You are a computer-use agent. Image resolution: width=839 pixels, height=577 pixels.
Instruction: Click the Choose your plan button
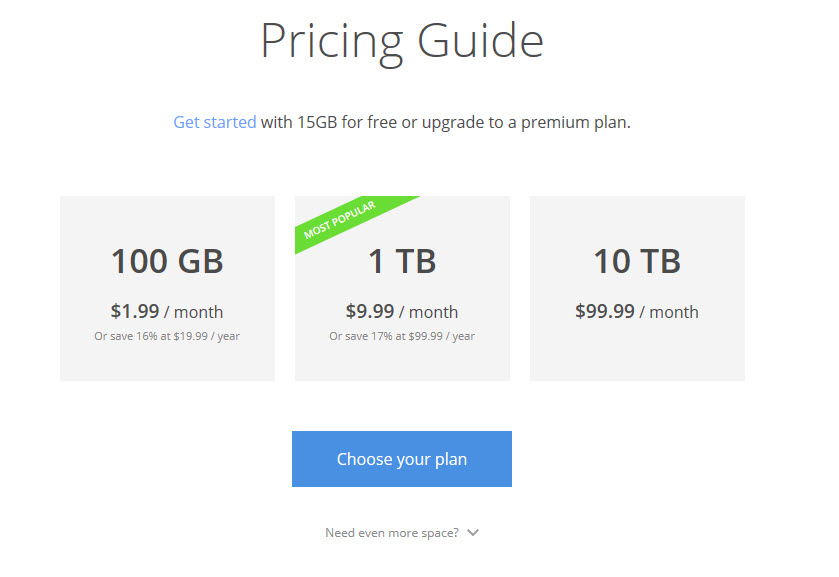point(402,459)
